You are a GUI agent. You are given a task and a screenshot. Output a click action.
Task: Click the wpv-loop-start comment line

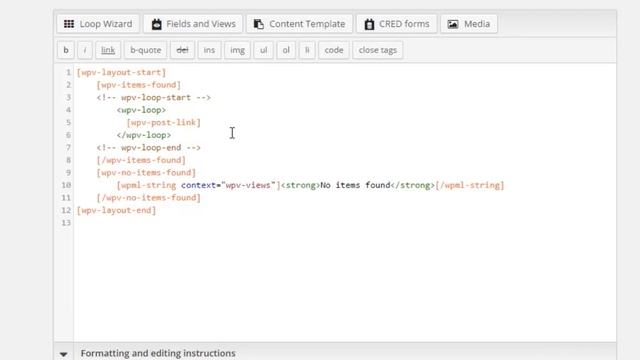(153, 98)
